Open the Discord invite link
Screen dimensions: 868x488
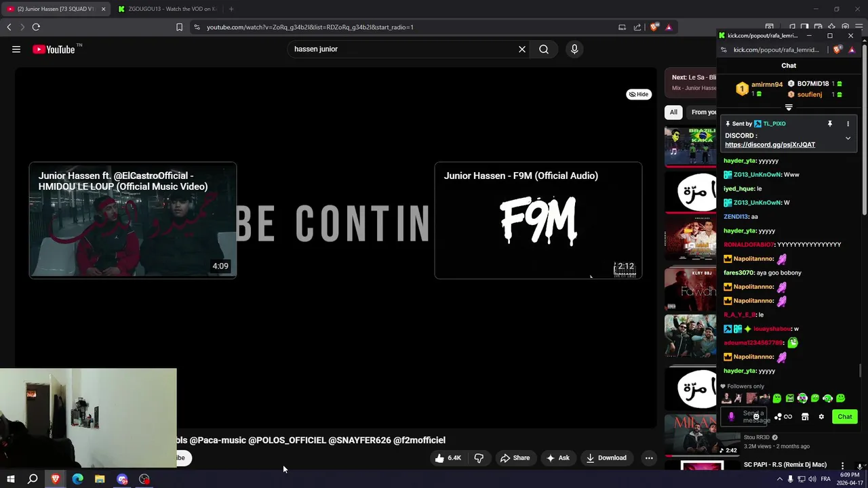coord(770,144)
